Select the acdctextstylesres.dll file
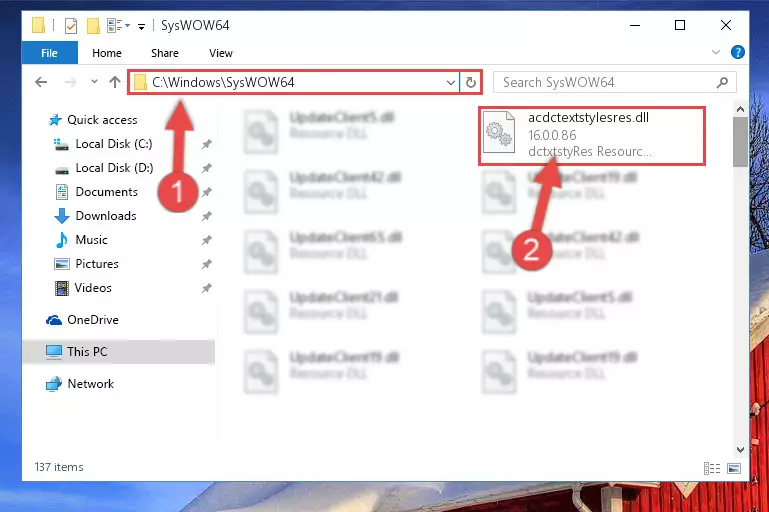The image size is (769, 512). tap(592, 135)
